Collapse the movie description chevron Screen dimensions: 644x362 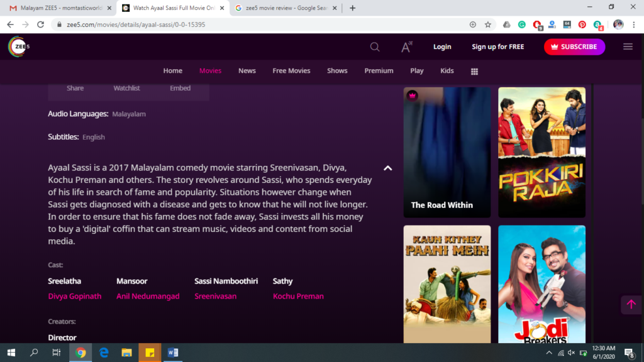[x=387, y=168]
